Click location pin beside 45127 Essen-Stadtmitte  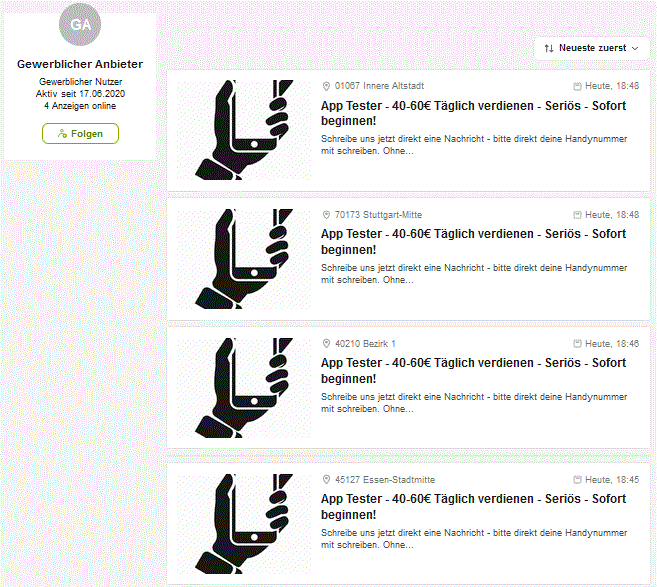coord(326,480)
